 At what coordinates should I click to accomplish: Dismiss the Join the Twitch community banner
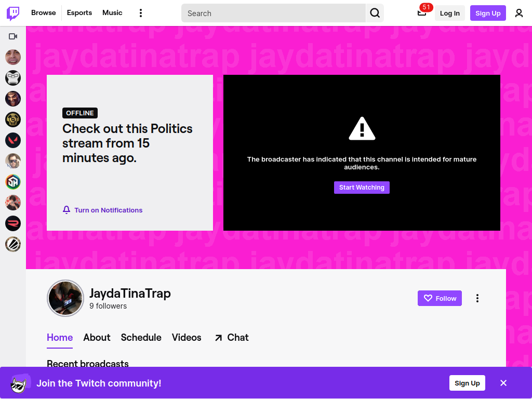click(503, 383)
